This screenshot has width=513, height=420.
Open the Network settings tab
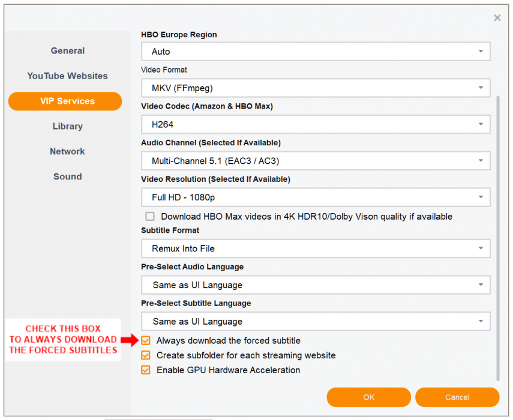67,152
